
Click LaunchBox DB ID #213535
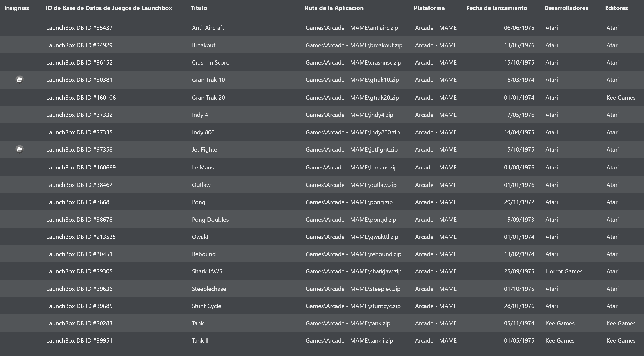click(x=81, y=237)
